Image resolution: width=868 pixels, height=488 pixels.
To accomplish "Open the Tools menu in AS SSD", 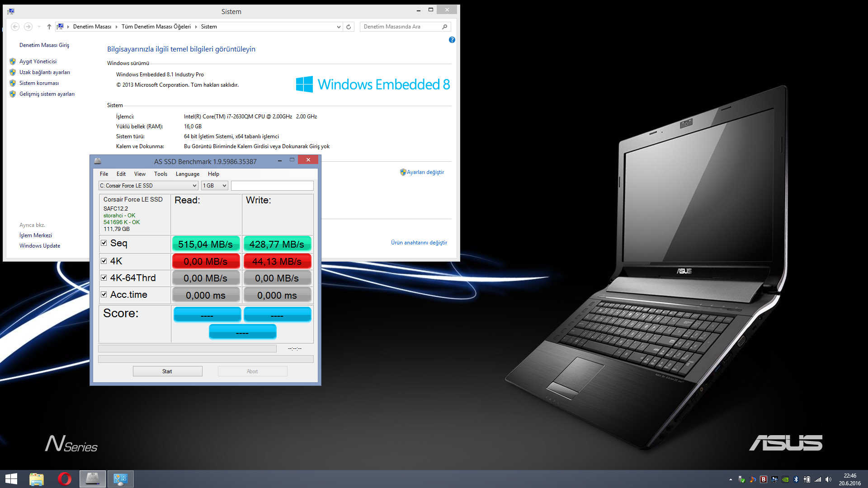I will pos(160,174).
